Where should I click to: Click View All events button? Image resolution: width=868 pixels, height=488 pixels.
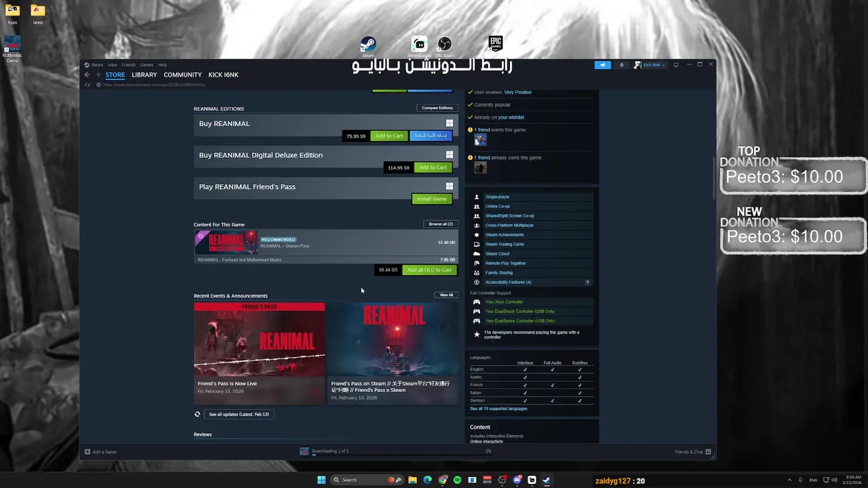(446, 295)
